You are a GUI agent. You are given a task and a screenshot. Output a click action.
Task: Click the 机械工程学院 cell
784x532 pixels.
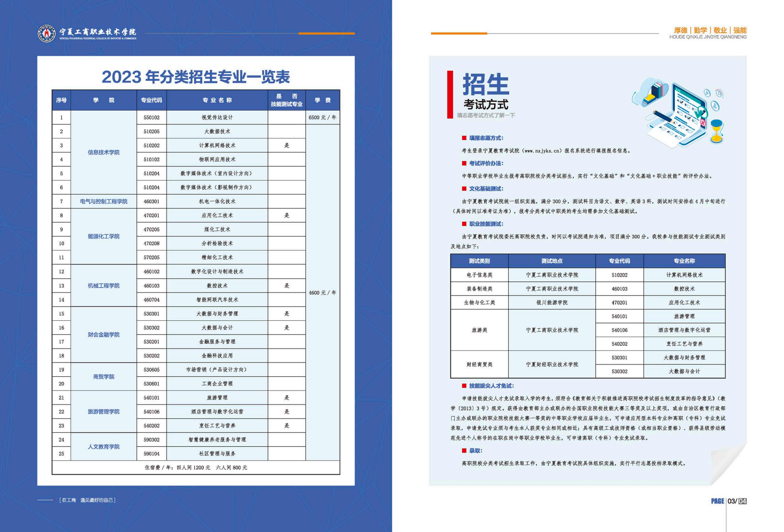[104, 286]
